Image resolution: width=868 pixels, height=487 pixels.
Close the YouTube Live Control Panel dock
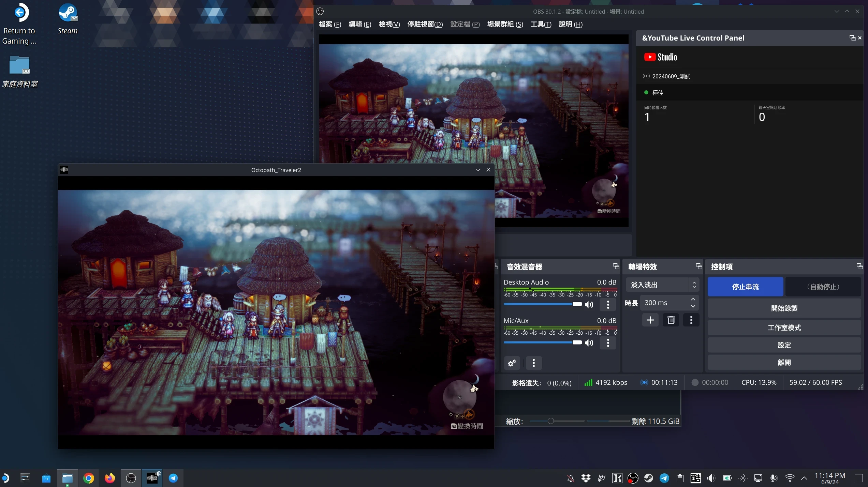860,38
